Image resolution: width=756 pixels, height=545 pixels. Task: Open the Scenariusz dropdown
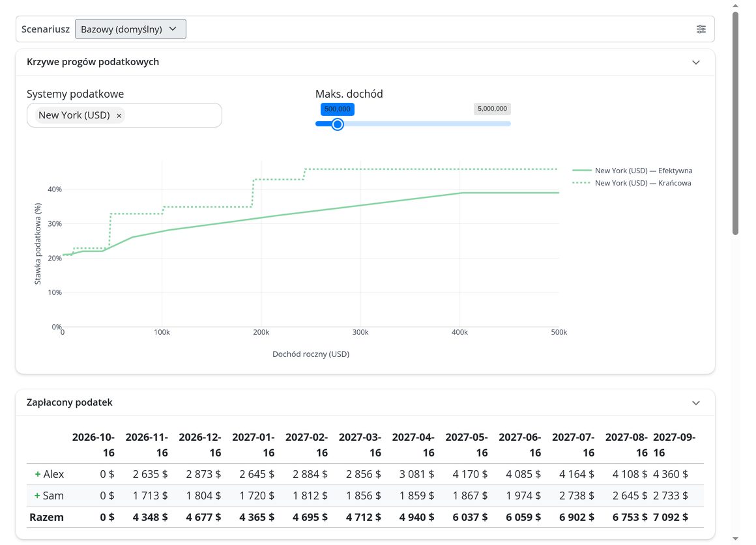[x=130, y=29]
